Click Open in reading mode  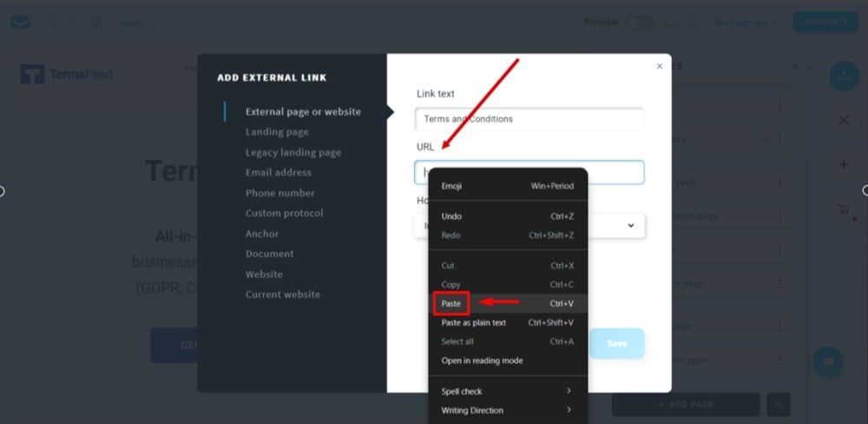tap(508, 361)
